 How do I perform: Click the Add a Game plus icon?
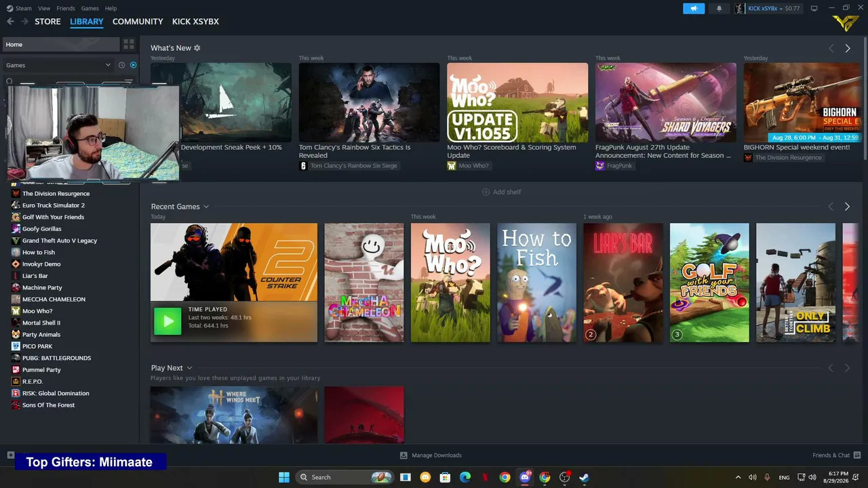point(10,455)
